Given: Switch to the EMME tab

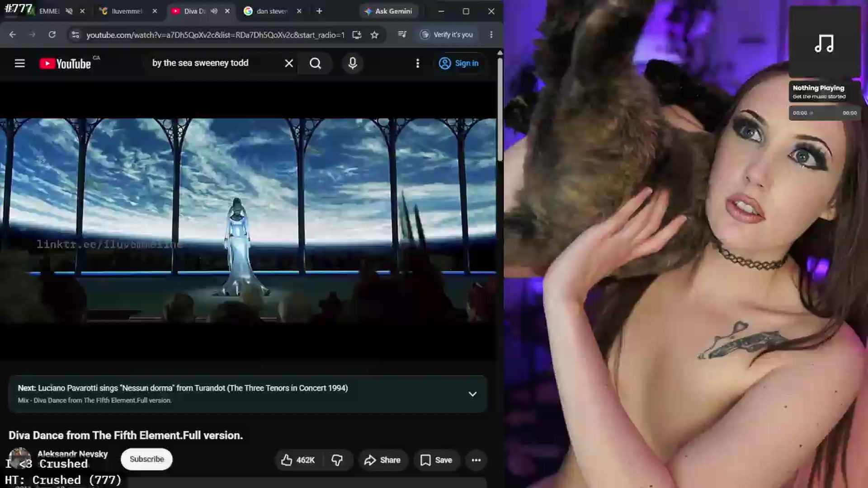Looking at the screenshot, I should pyautogui.click(x=49, y=11).
